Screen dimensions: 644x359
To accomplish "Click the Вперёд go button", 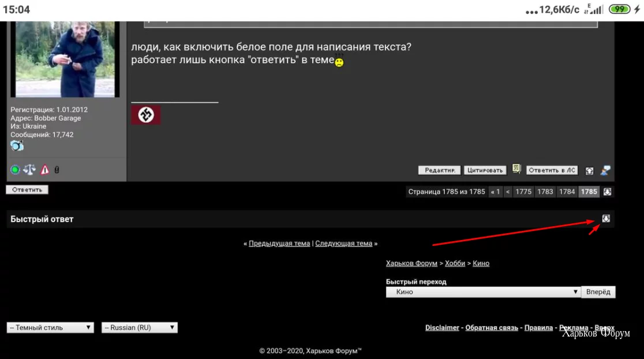I will (x=598, y=292).
